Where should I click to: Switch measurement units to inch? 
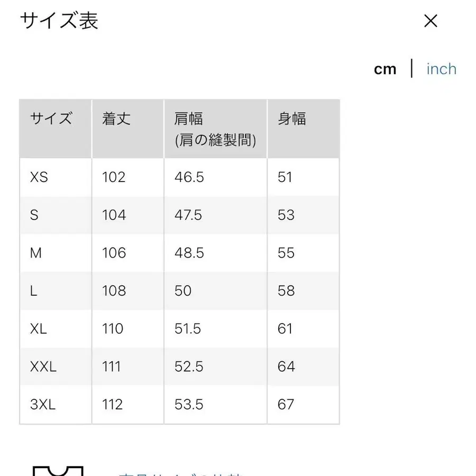click(x=441, y=69)
